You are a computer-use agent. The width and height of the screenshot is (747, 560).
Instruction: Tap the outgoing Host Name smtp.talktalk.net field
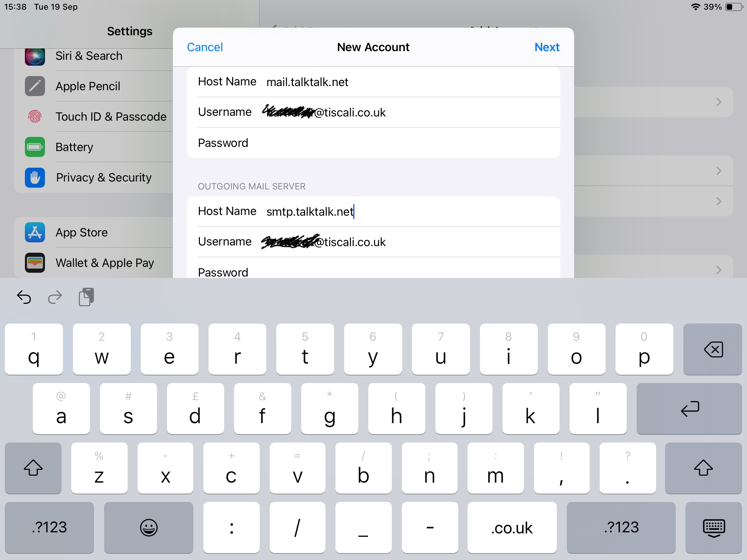coord(373,211)
